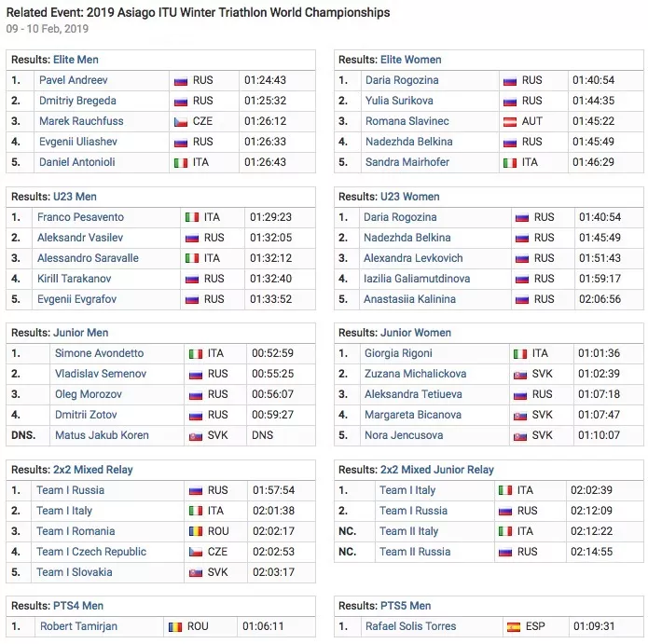
Task: Open the U23 Women results heading link
Action: pyautogui.click(x=409, y=197)
